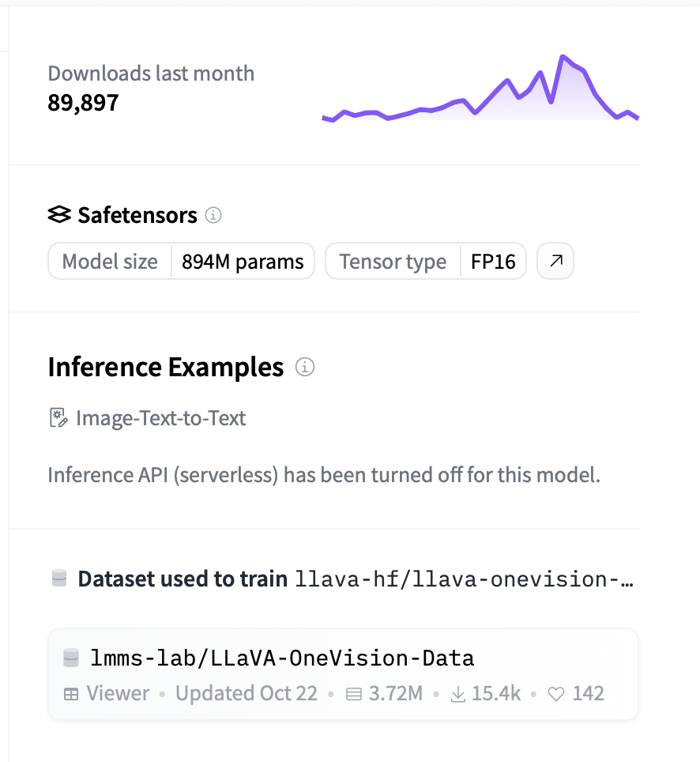This screenshot has width=700, height=762.
Task: Click the 89,897 downloads count
Action: pyautogui.click(x=83, y=103)
